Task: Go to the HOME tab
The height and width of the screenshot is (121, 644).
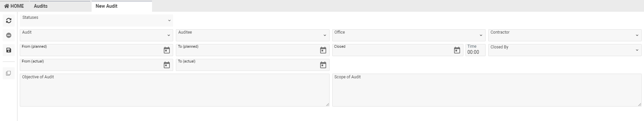Action: pos(14,6)
